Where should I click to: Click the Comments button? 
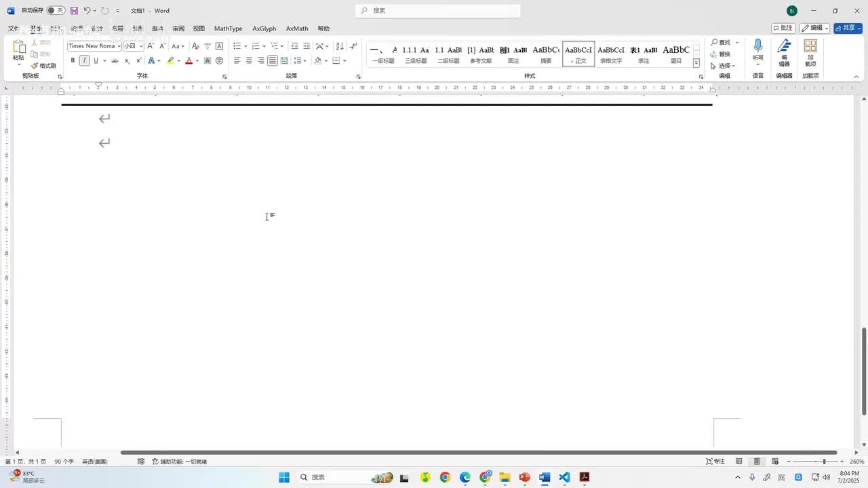pyautogui.click(x=783, y=28)
